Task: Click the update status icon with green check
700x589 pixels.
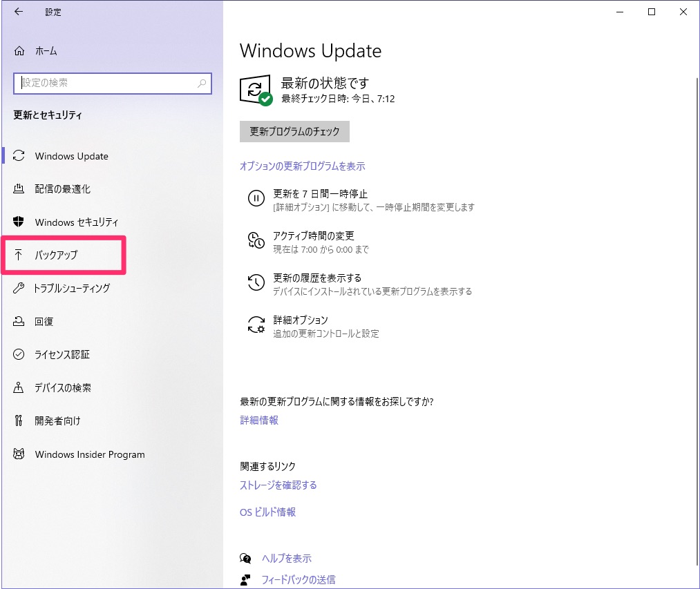Action: [x=256, y=90]
